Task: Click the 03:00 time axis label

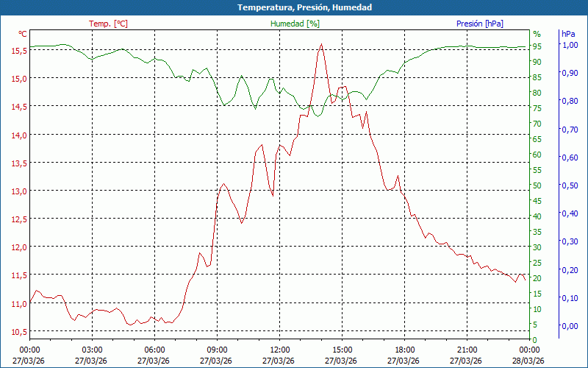Action: 92,350
